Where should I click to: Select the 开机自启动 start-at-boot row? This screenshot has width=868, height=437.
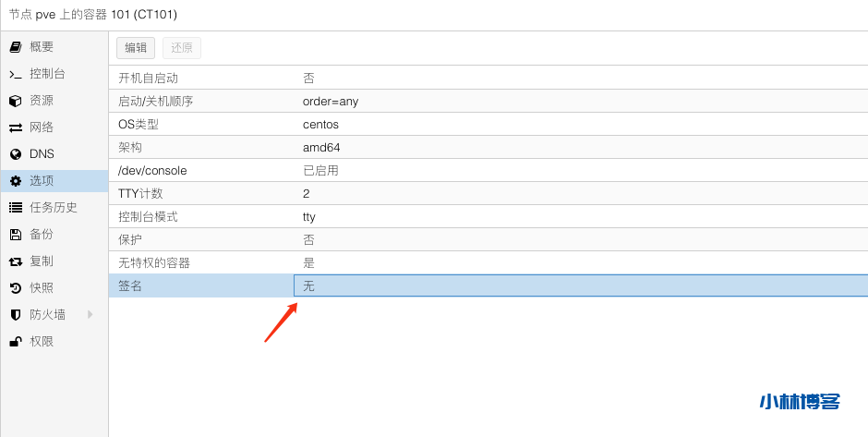pos(488,79)
